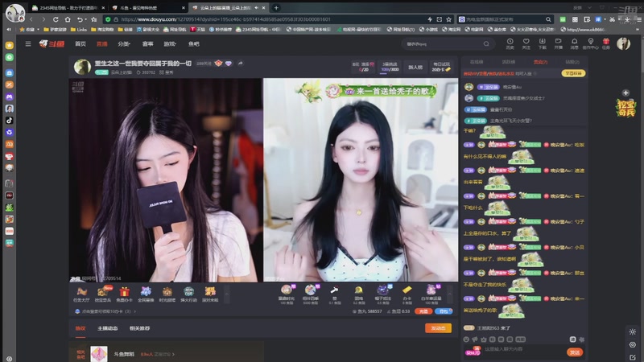
Task: Expand the 分类 category dropdown
Action: [x=124, y=44]
